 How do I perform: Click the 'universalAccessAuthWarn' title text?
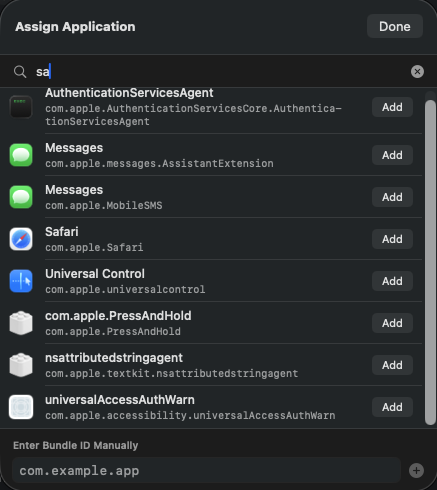[x=120, y=400]
